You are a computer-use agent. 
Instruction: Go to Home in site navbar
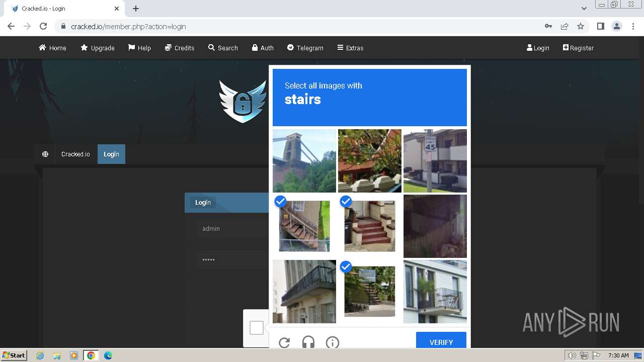coord(52,48)
